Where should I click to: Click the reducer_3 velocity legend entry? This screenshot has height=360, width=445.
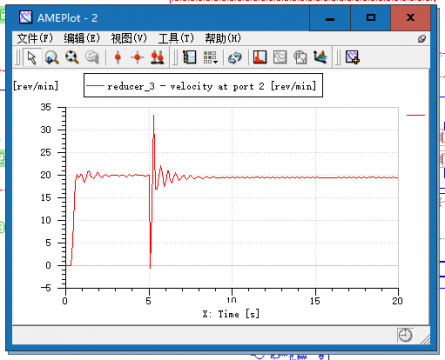203,86
